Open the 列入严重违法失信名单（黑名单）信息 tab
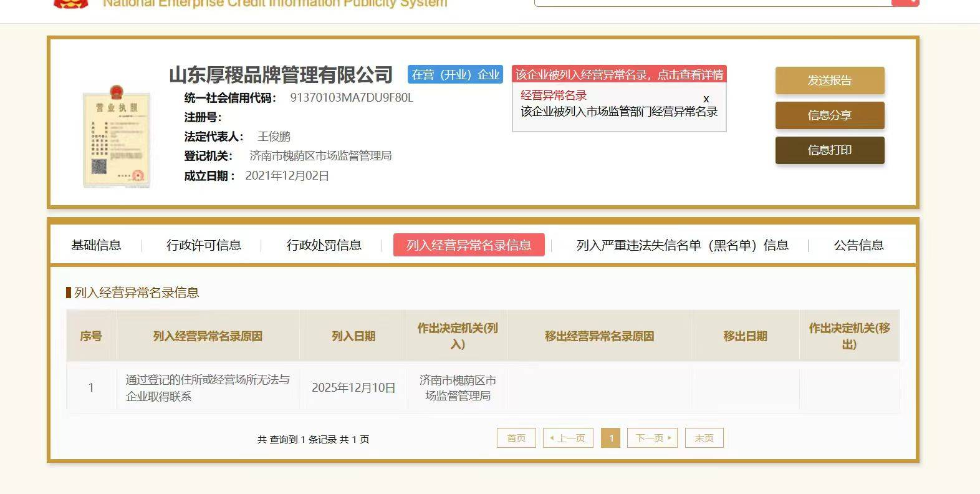 682,245
